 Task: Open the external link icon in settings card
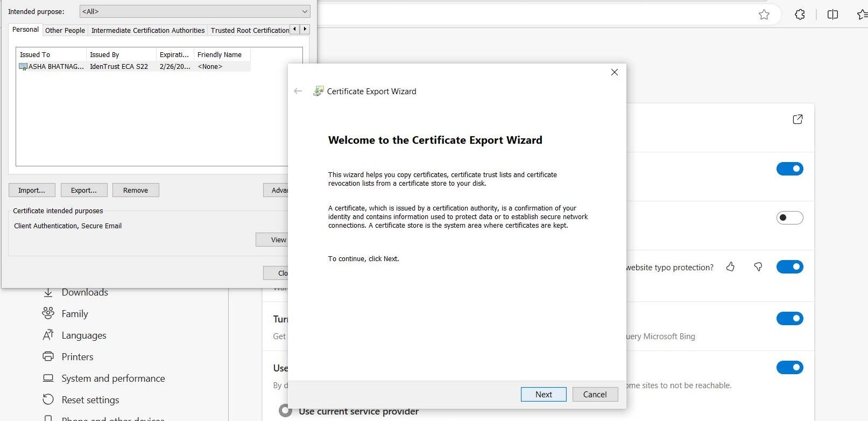[798, 119]
